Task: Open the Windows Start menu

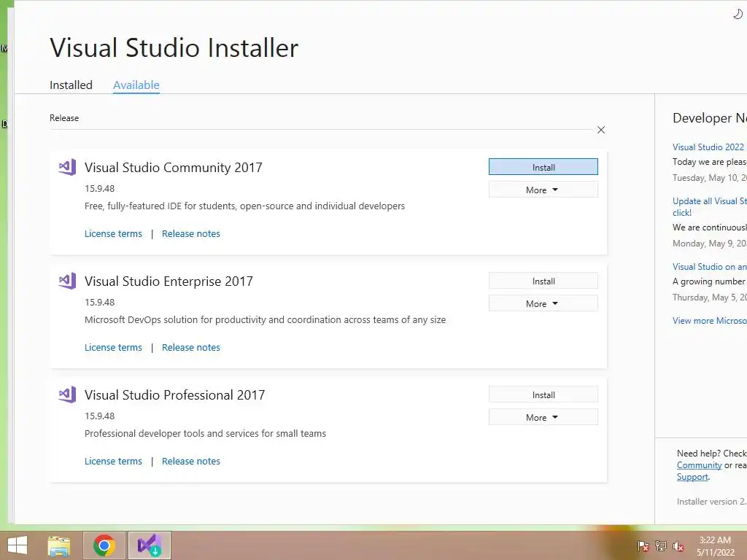Action: coord(18,545)
